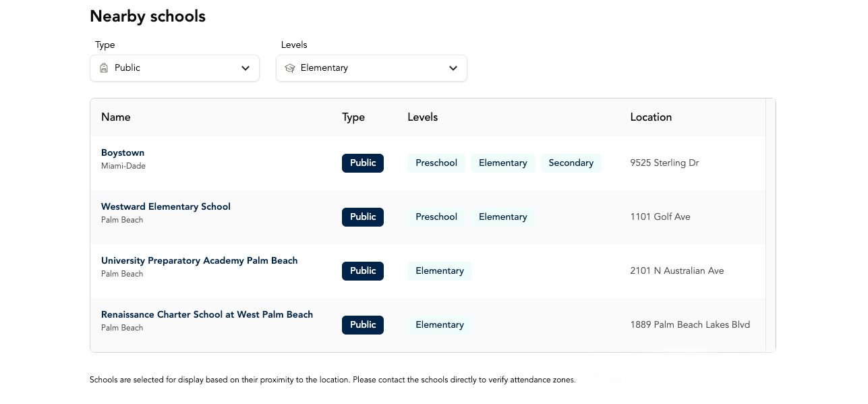Open Renaissance Charter School at West Palm Beach
The height and width of the screenshot is (404, 868).
(207, 314)
